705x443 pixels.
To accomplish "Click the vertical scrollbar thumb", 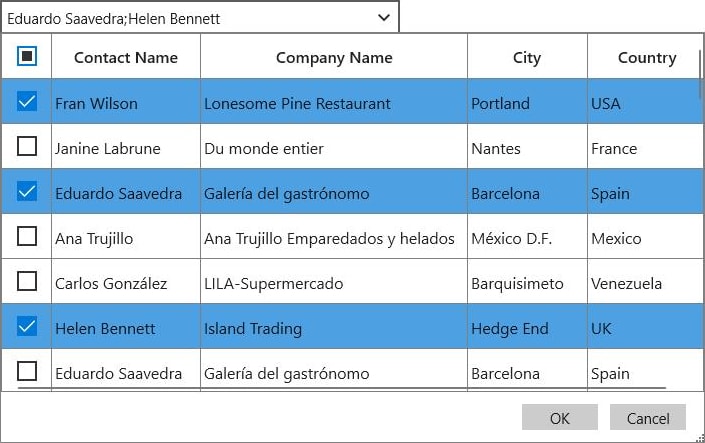I will pyautogui.click(x=700, y=62).
